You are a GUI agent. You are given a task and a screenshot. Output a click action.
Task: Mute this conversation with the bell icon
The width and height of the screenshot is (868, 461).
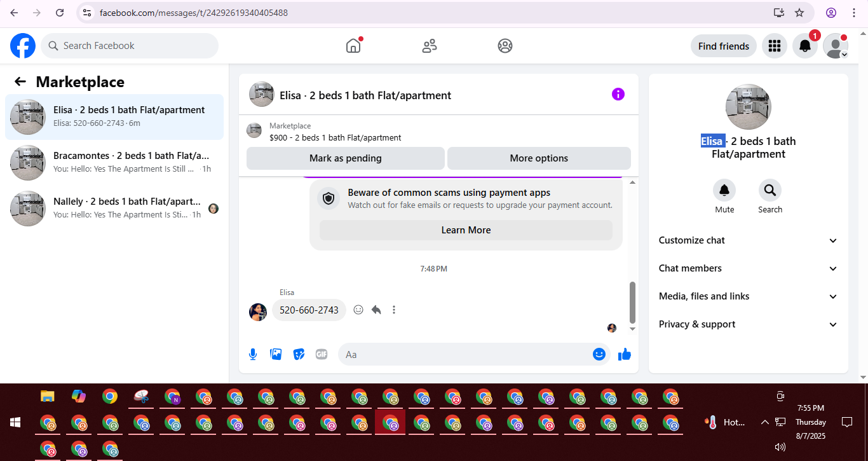tap(724, 190)
